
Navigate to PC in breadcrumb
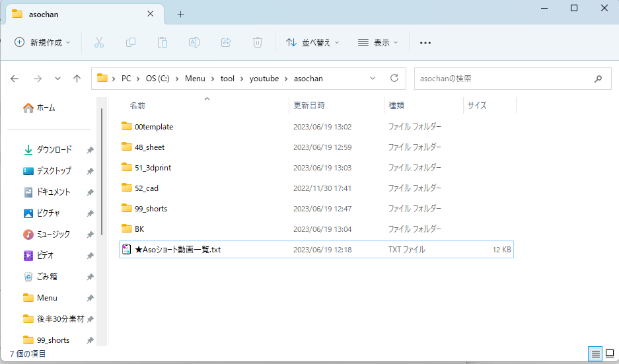[x=126, y=79]
